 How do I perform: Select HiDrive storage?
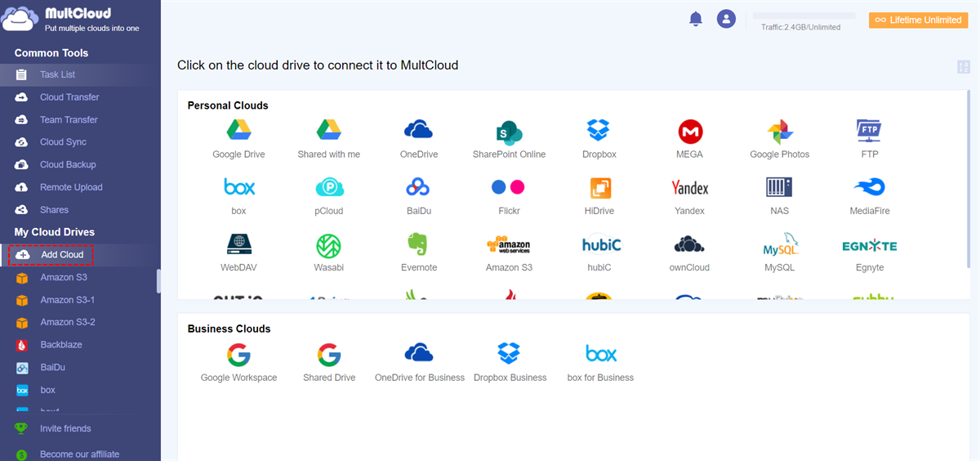coord(599,195)
